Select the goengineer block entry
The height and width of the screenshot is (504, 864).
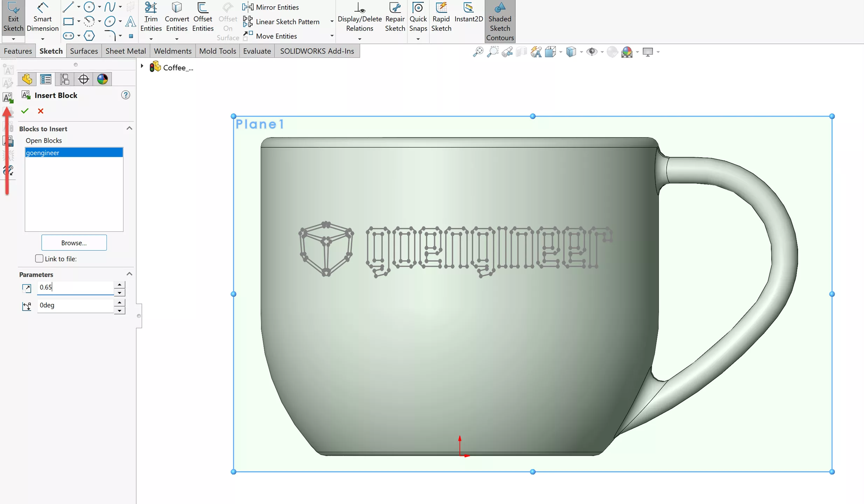tap(74, 153)
